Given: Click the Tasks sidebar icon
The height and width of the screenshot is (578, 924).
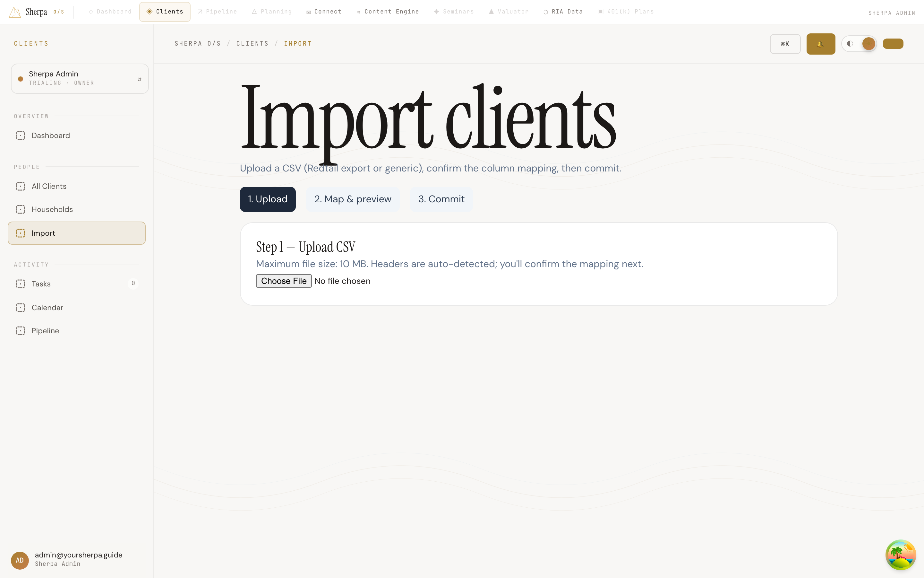Looking at the screenshot, I should [x=21, y=284].
